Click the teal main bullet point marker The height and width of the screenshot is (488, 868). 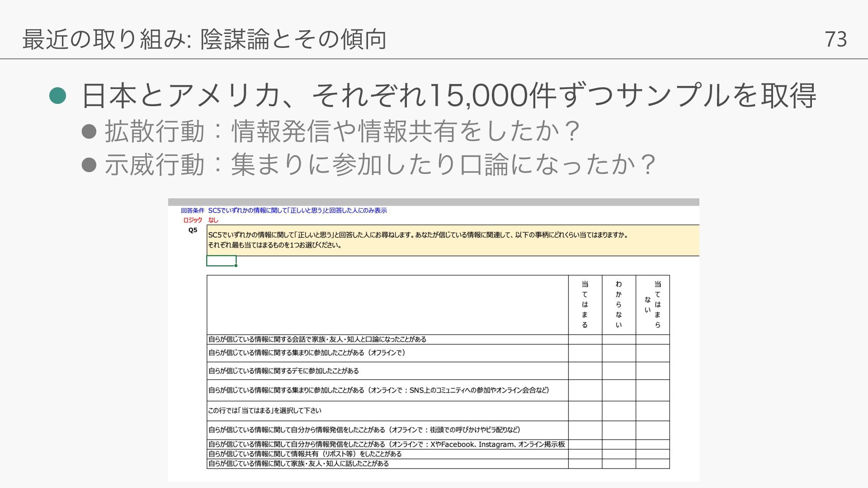[57, 95]
